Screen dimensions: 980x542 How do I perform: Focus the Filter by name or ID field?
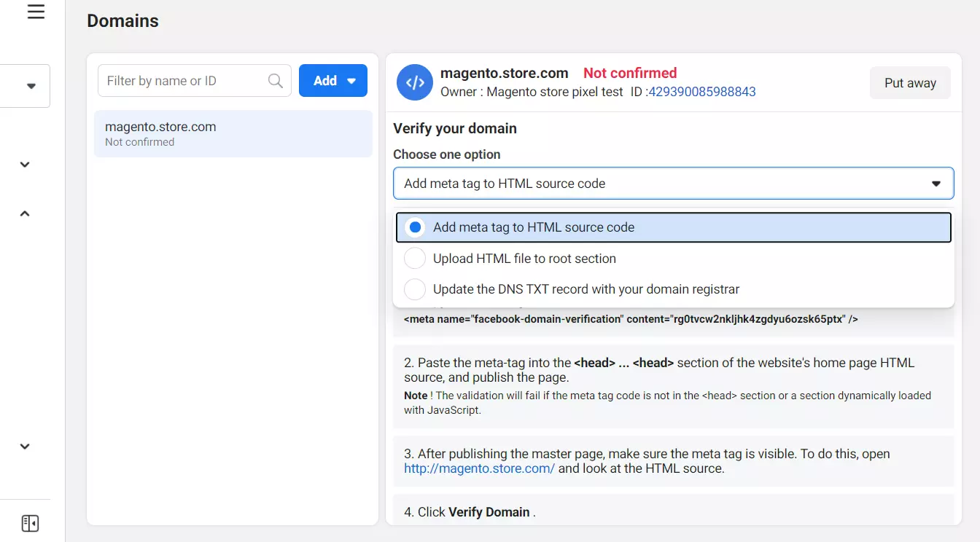pos(184,81)
